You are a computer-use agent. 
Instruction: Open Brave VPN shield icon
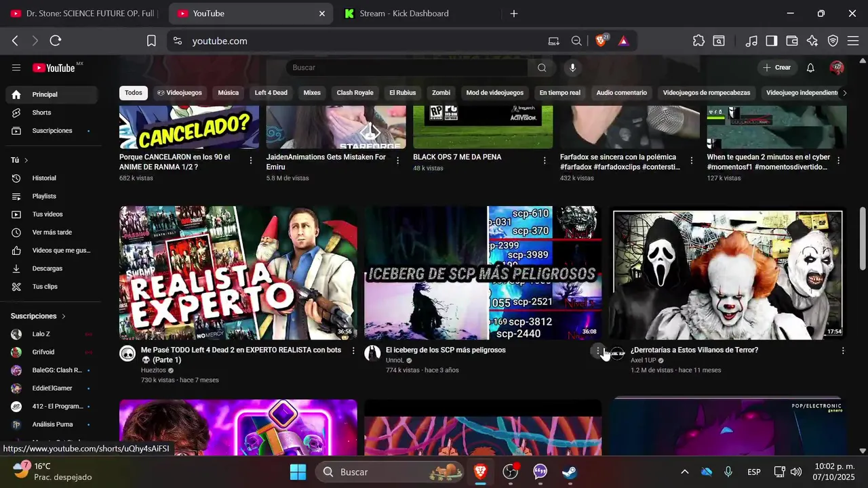coord(833,41)
